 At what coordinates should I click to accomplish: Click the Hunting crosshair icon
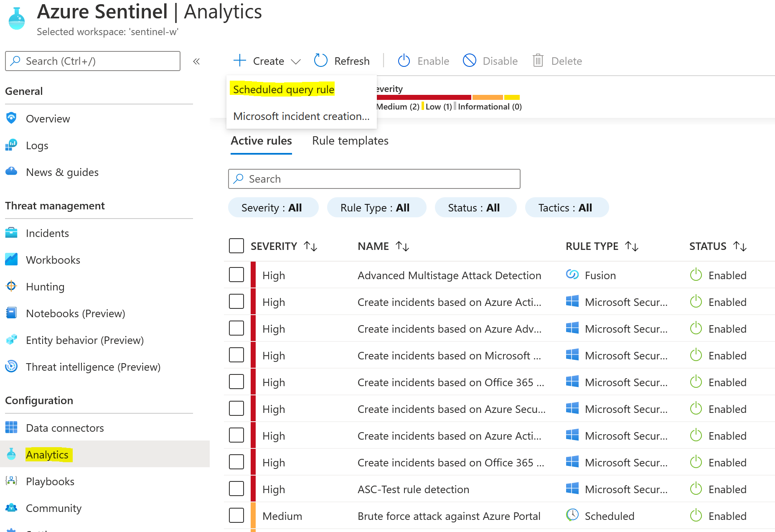click(x=11, y=286)
